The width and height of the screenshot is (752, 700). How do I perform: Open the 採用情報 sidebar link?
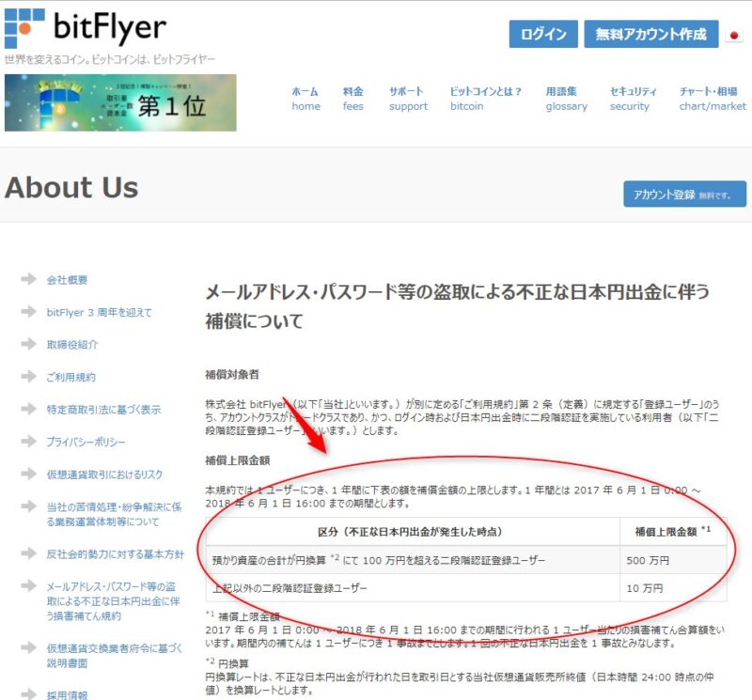[x=67, y=695]
